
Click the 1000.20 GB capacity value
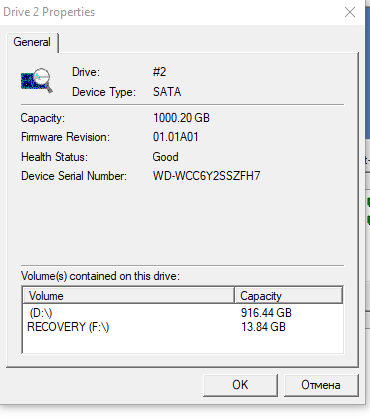point(181,118)
